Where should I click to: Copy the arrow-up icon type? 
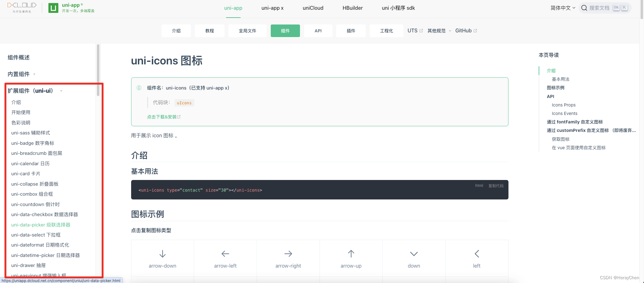[351, 259]
